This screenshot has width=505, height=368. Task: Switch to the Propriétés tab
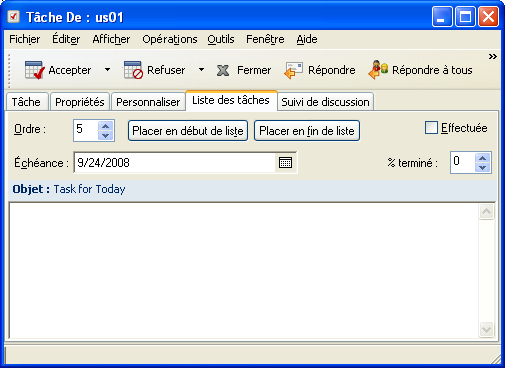(x=80, y=102)
